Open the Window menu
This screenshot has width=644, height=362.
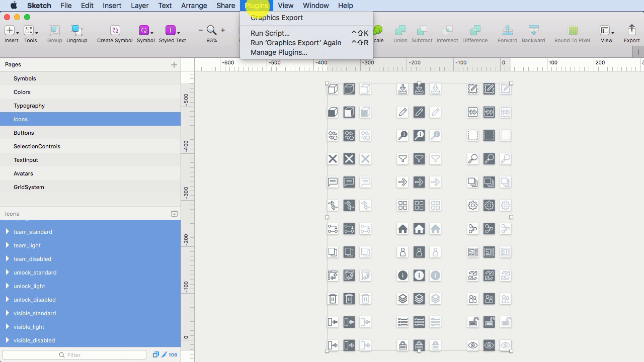[x=315, y=6]
